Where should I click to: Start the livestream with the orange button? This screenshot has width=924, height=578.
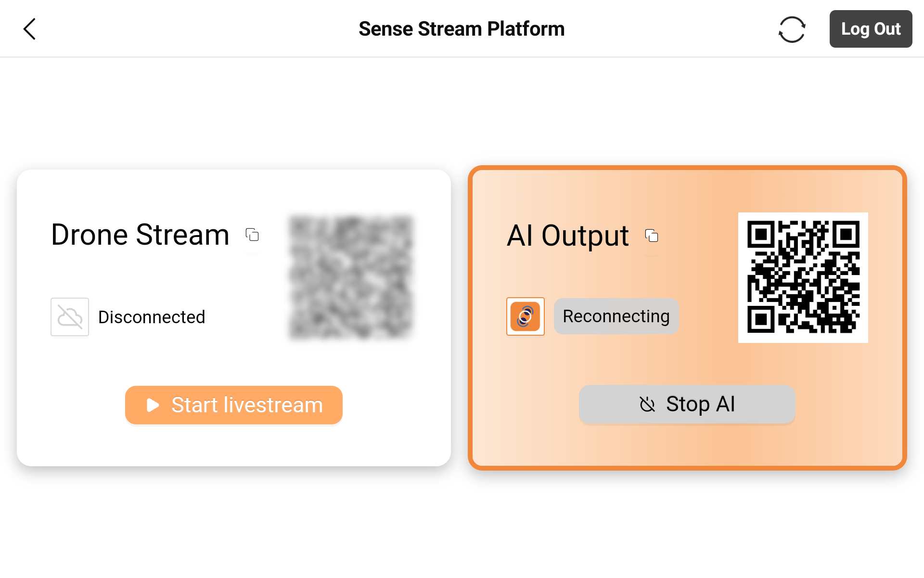click(x=233, y=405)
